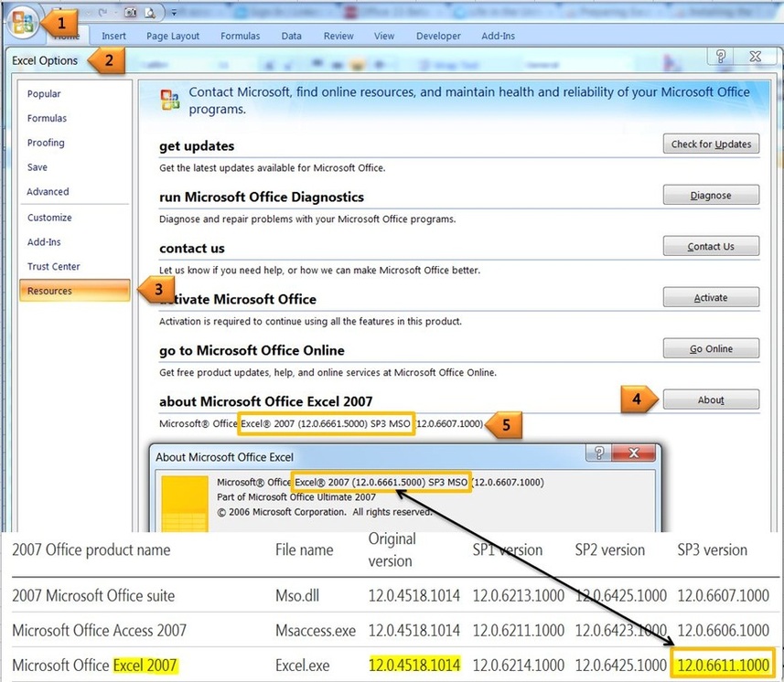Click the '2007 Office product name' column header
This screenshot has width=784, height=682.
click(91, 550)
